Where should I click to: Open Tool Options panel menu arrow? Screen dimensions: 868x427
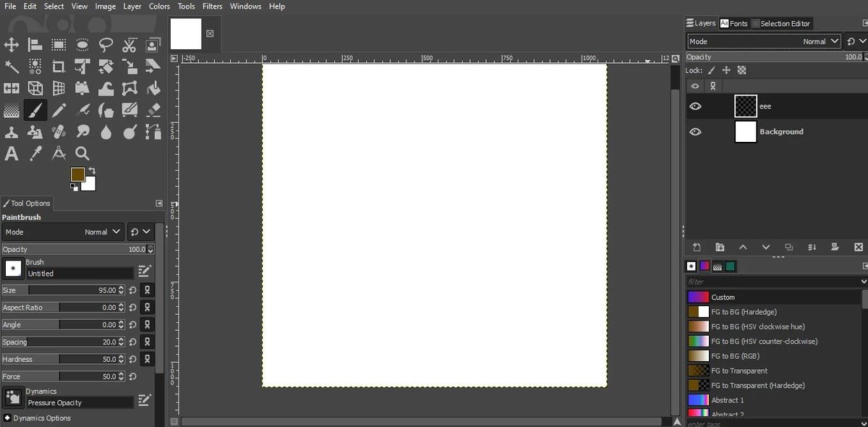pos(159,203)
